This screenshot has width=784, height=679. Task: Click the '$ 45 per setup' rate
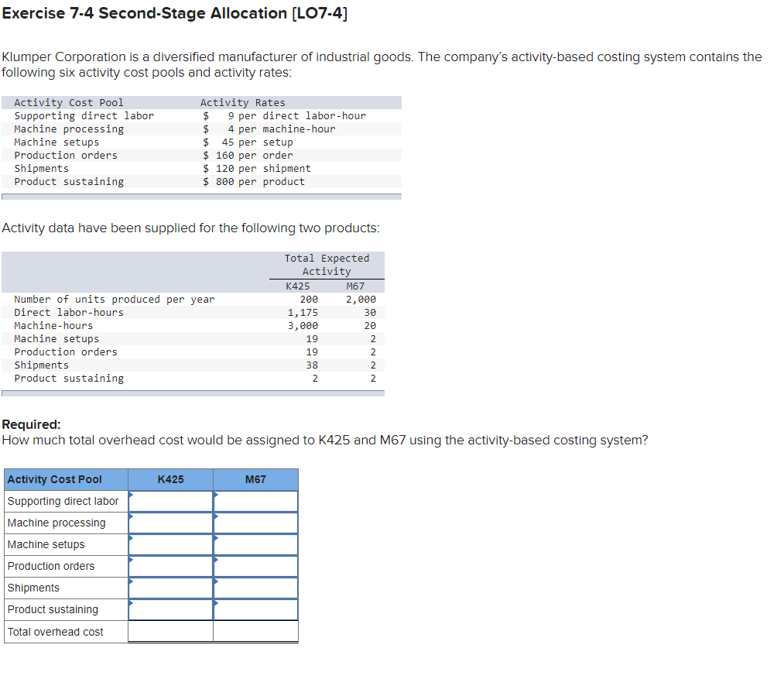tap(248, 142)
